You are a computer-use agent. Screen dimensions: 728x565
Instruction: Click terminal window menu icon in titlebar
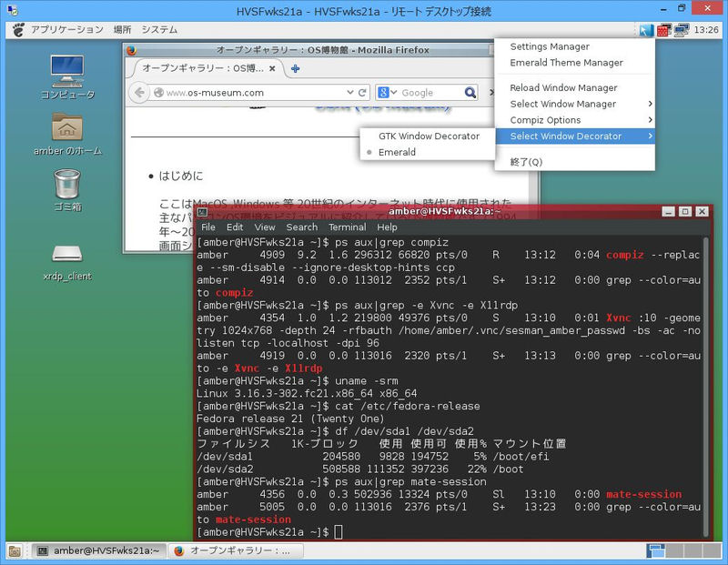coord(202,212)
